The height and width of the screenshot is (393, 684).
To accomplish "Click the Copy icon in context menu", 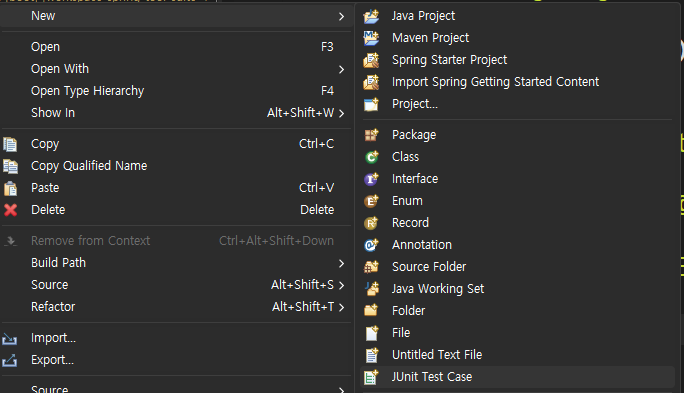I will click(10, 144).
